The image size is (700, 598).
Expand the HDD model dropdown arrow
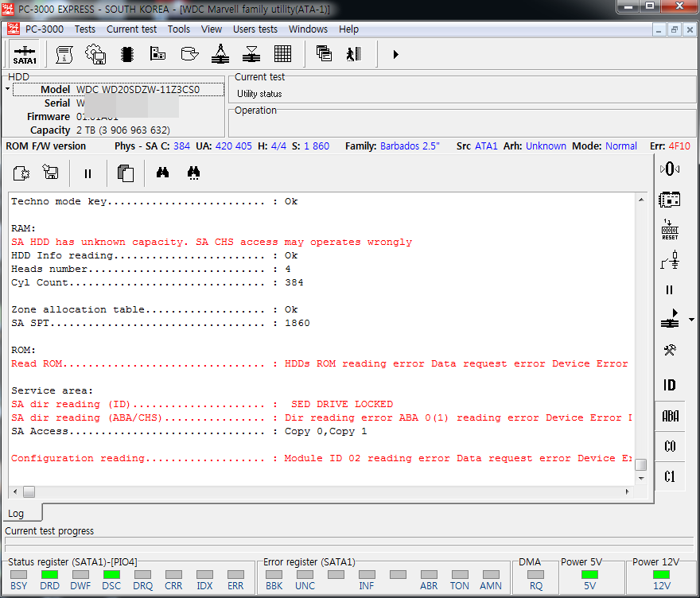[x=8, y=89]
